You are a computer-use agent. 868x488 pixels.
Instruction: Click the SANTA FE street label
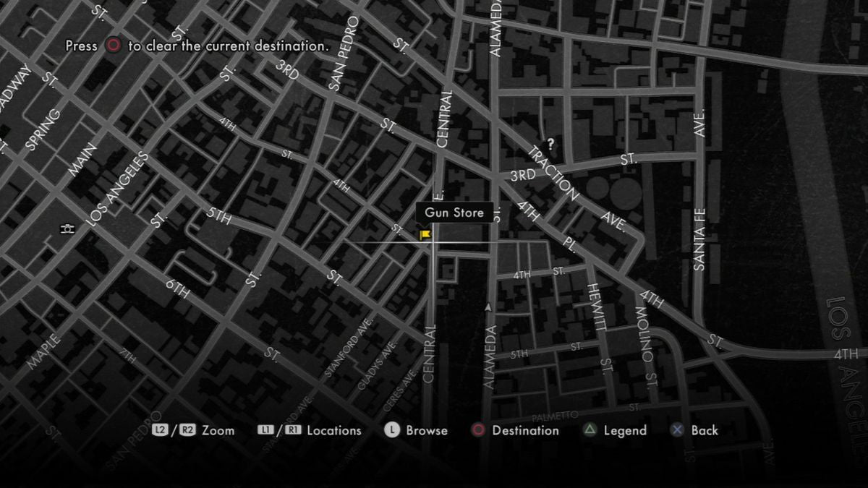699,239
